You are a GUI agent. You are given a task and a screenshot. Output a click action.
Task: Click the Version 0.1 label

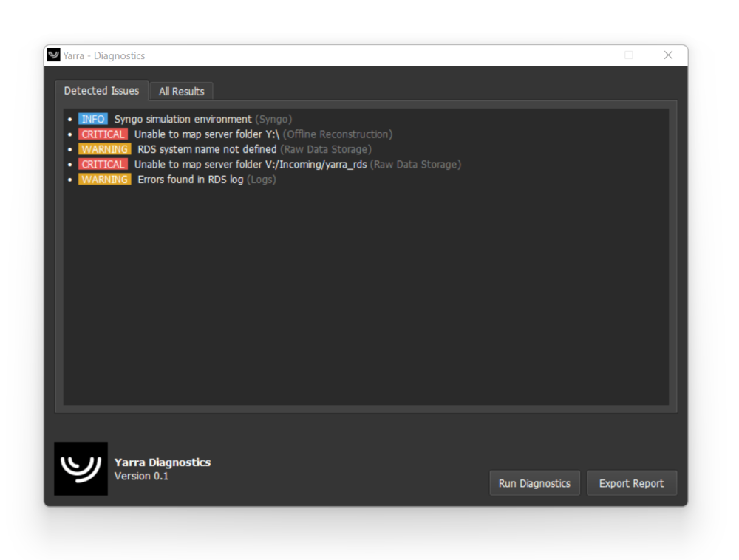tap(141, 476)
